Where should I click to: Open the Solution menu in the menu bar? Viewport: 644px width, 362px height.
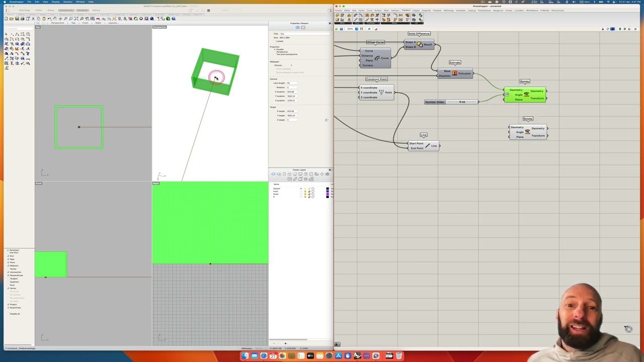pyautogui.click(x=68, y=2)
